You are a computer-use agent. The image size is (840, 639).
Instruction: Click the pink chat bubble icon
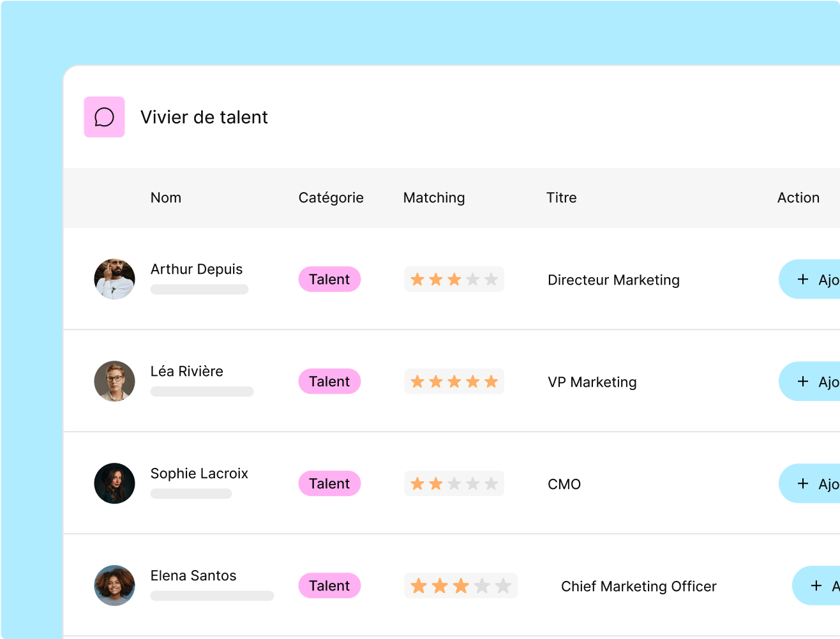[x=104, y=117]
